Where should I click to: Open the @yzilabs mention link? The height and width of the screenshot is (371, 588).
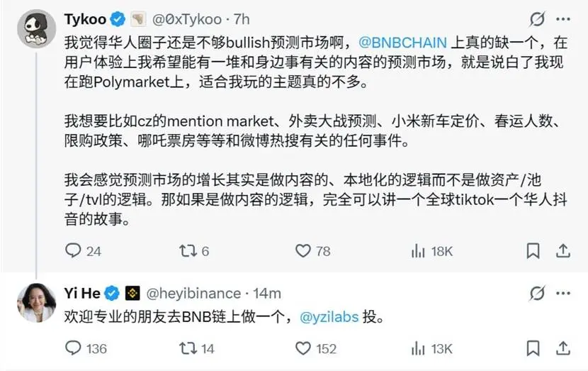click(330, 318)
